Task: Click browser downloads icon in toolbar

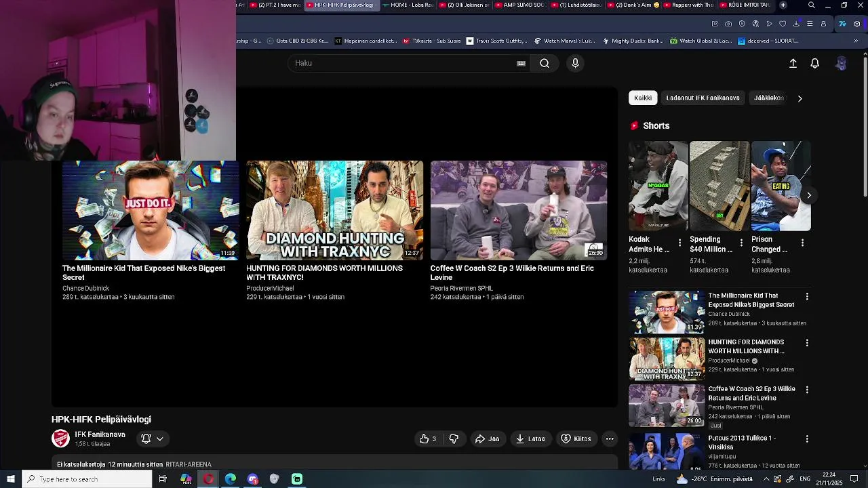Action: [796, 24]
